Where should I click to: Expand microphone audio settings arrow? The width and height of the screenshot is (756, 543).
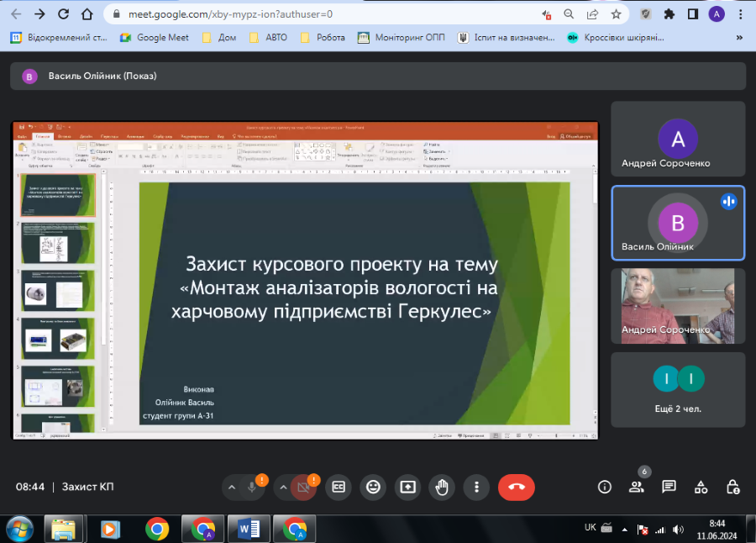(231, 487)
